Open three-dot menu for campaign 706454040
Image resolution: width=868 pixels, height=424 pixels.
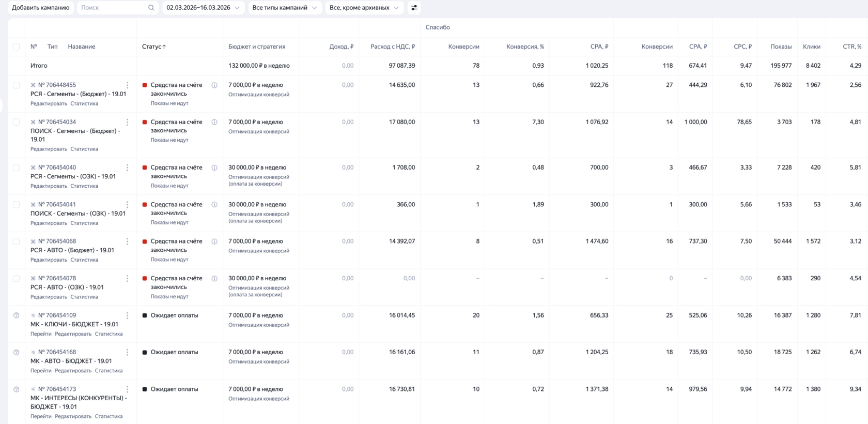click(127, 168)
